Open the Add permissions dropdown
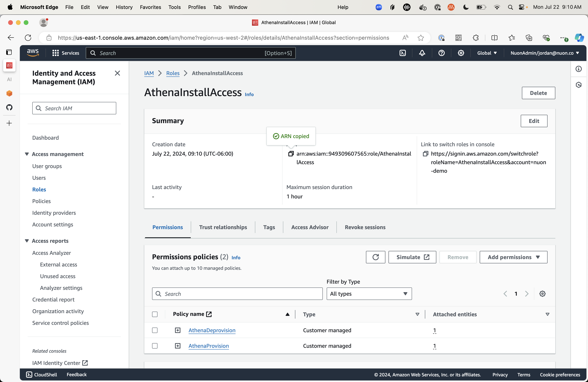The image size is (588, 382). coord(513,257)
